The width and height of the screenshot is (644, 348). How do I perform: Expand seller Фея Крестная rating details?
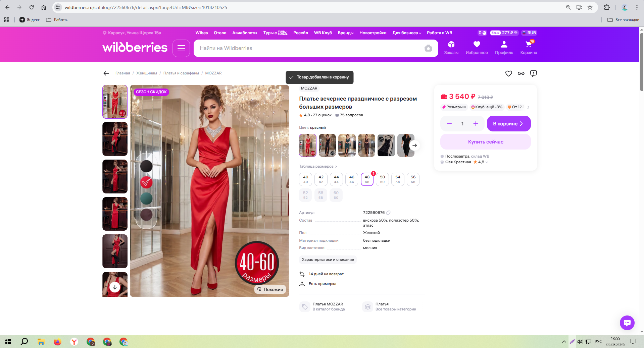point(487,162)
